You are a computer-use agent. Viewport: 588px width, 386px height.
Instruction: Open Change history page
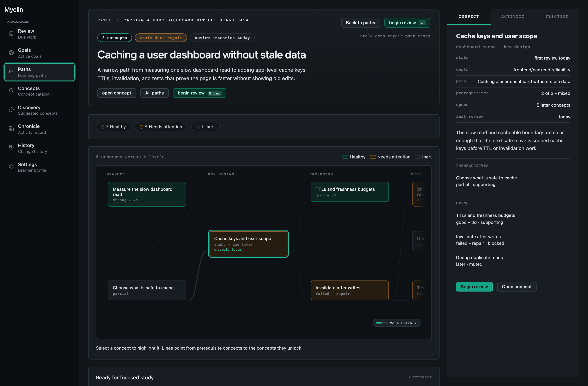pyautogui.click(x=40, y=148)
